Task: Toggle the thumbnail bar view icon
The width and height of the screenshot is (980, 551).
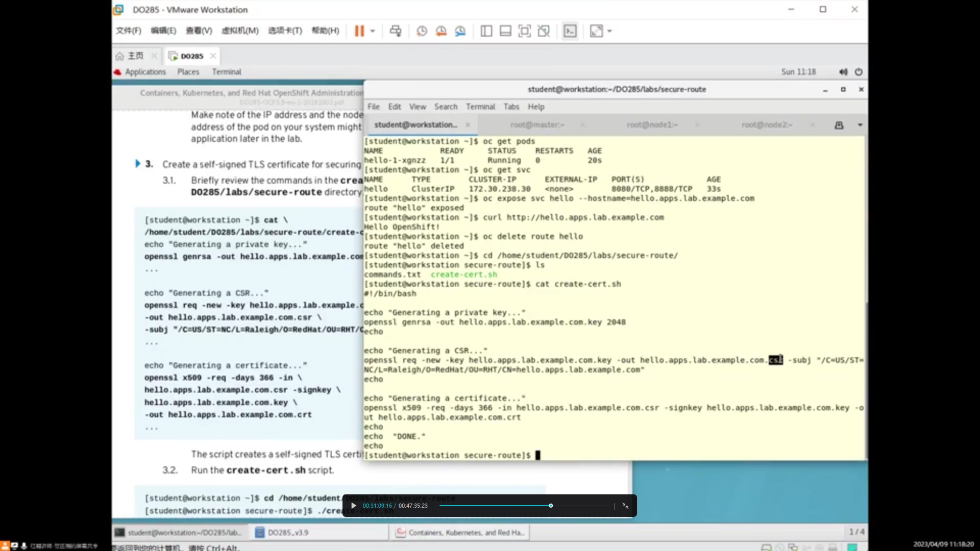Action: (x=505, y=31)
